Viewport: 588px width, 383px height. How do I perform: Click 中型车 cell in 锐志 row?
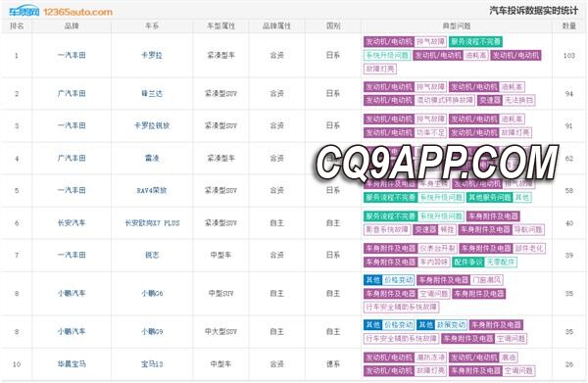coord(220,255)
